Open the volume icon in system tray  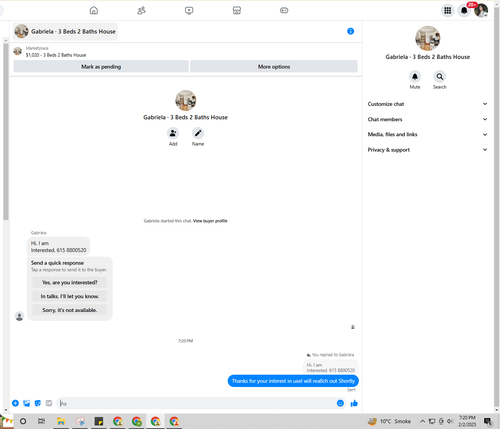450,421
